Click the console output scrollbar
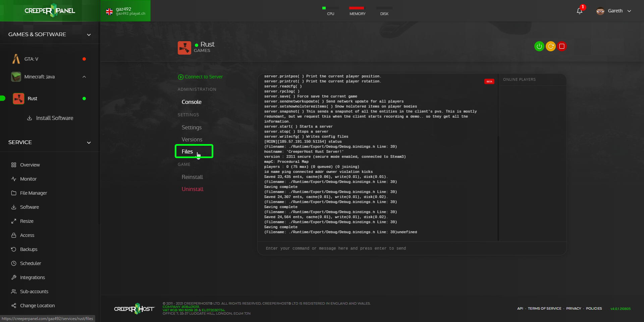The image size is (644, 322). [x=498, y=188]
